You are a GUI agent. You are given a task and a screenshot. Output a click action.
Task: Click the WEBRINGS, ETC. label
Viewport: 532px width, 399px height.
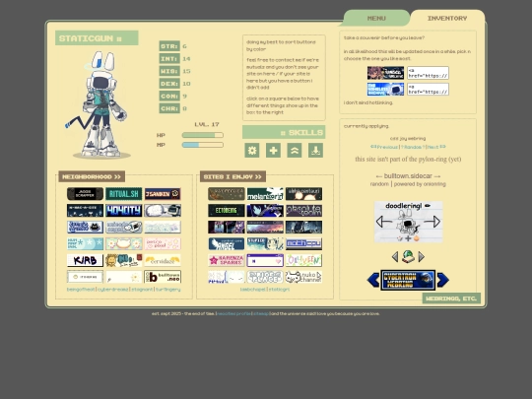tap(451, 299)
